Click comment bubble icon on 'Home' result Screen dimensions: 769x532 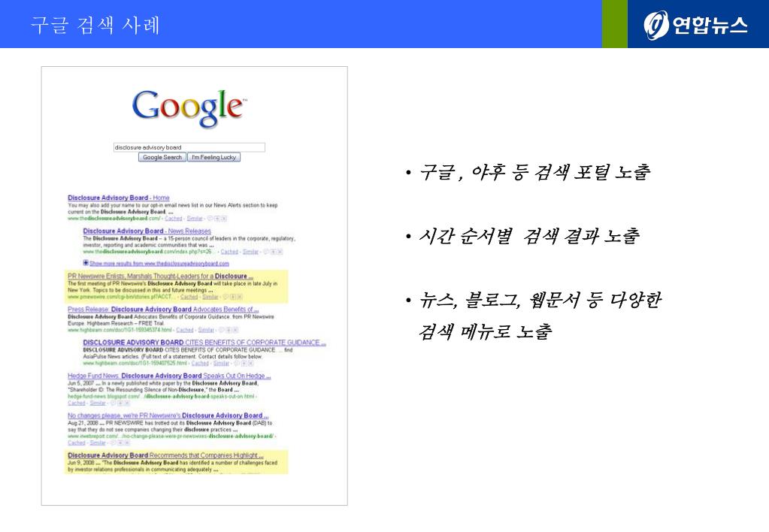coord(210,219)
